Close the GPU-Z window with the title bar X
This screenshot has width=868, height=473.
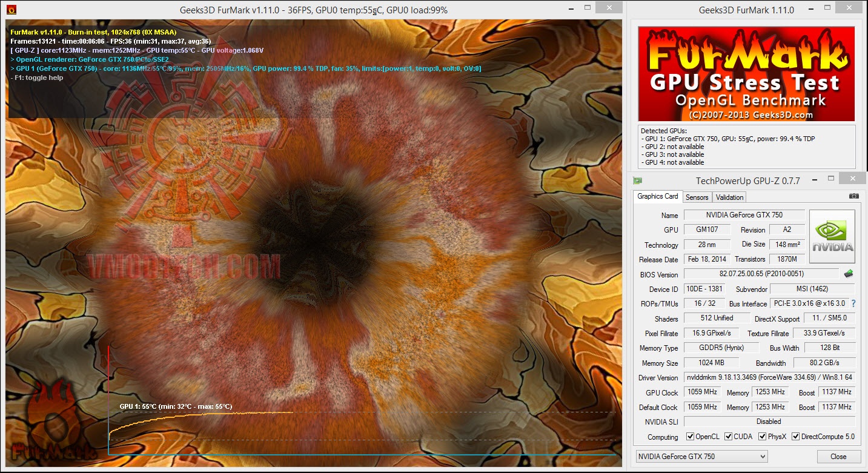[853, 179]
